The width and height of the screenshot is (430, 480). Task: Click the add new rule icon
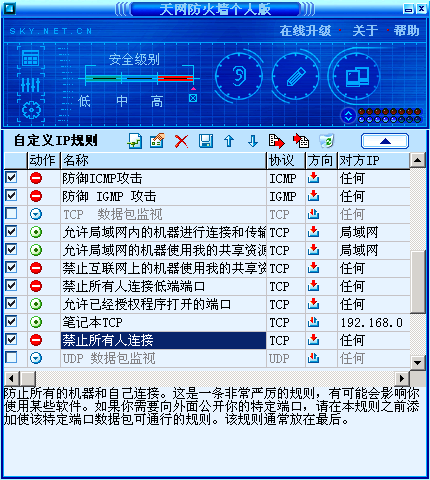click(x=134, y=141)
